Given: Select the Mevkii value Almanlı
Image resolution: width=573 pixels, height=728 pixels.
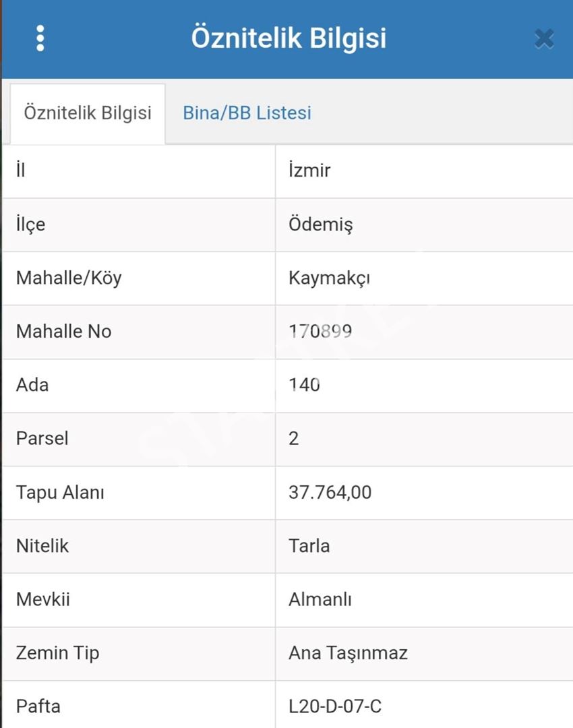Looking at the screenshot, I should tap(320, 599).
